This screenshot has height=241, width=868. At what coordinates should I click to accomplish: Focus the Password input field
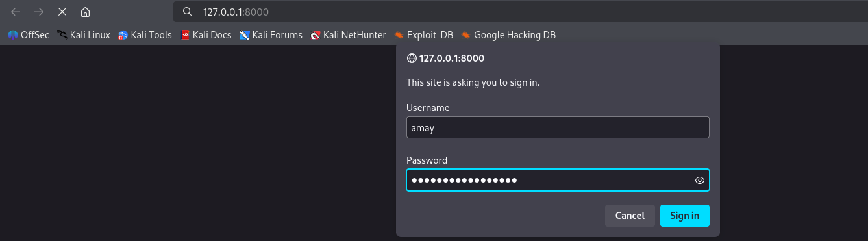pyautogui.click(x=558, y=180)
